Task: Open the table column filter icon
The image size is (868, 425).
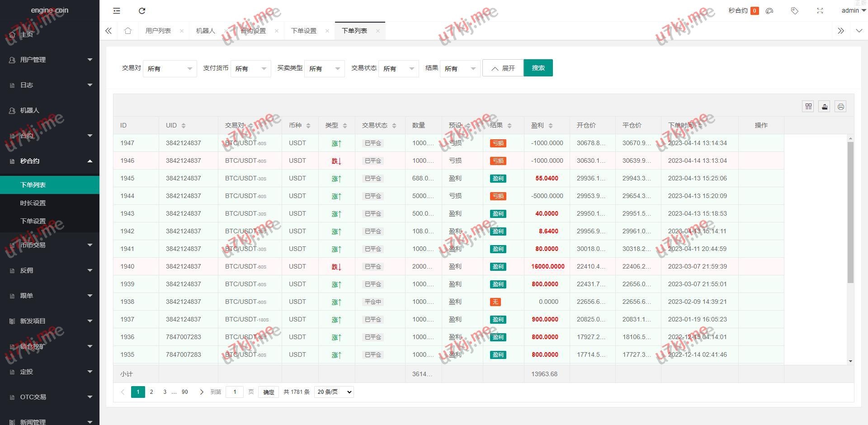Action: [808, 107]
